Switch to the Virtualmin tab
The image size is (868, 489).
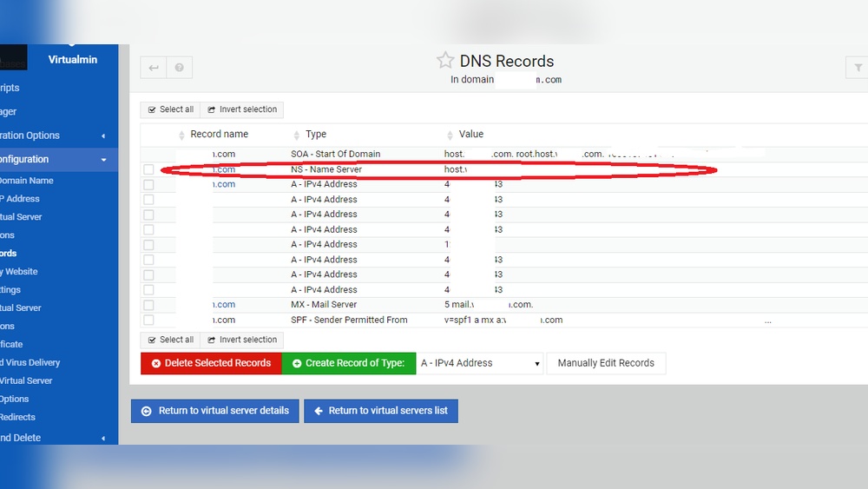point(73,60)
